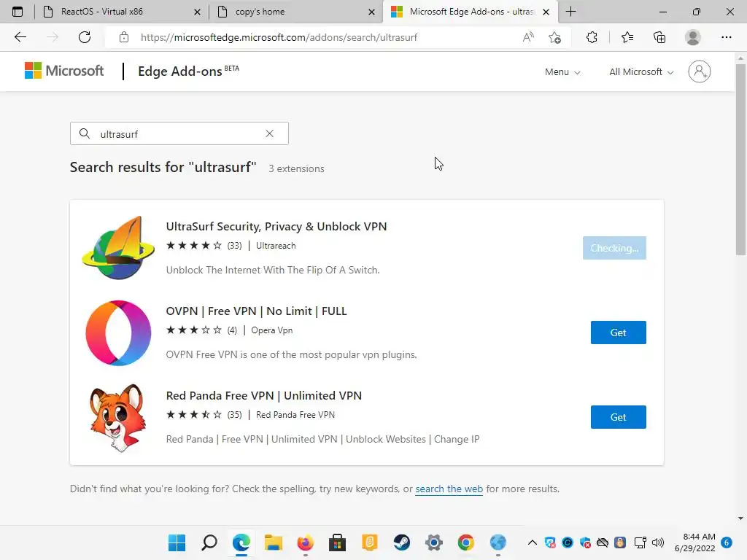The image size is (747, 560).
Task: Add this page to favorites
Action: 554,37
